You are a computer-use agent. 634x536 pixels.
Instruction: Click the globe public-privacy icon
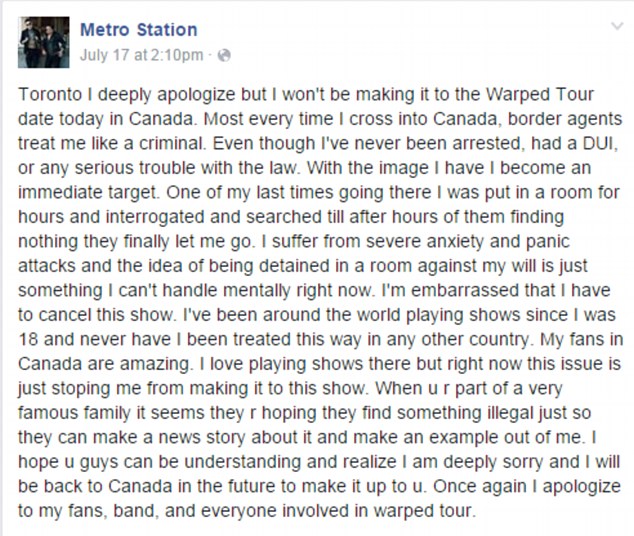(x=223, y=53)
